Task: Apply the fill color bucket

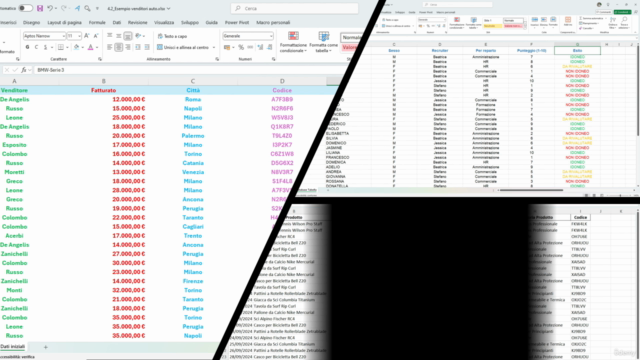Action: 76,47
